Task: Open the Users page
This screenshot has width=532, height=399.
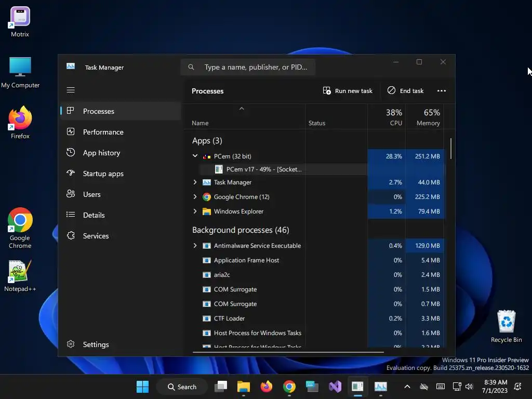Action: pyautogui.click(x=91, y=194)
